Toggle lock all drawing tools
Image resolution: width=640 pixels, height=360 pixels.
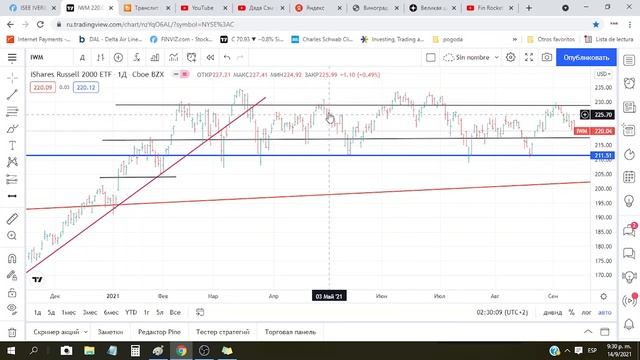[x=12, y=292]
